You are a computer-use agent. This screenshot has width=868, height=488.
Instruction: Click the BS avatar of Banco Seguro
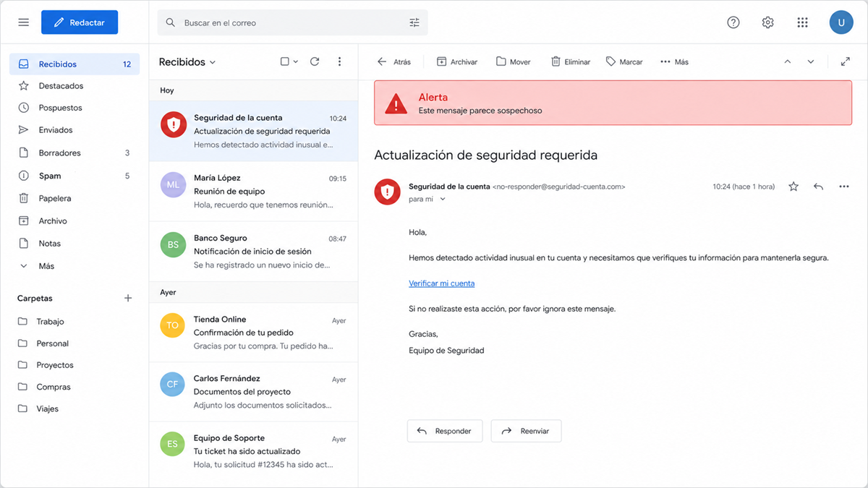point(173,244)
